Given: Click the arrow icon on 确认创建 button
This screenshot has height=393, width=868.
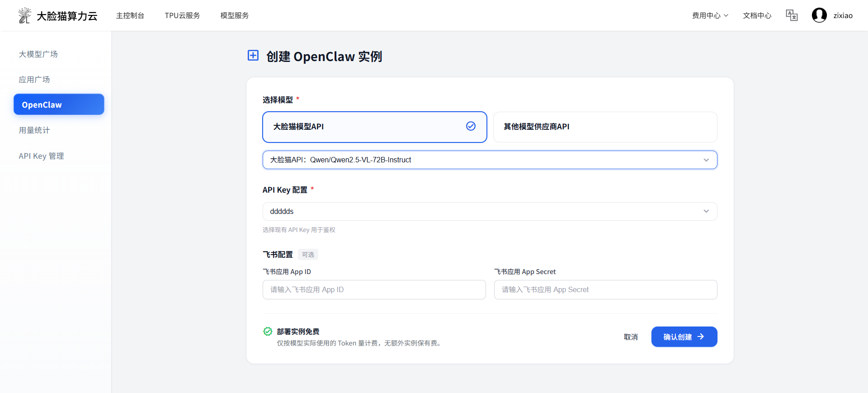Looking at the screenshot, I should 701,337.
